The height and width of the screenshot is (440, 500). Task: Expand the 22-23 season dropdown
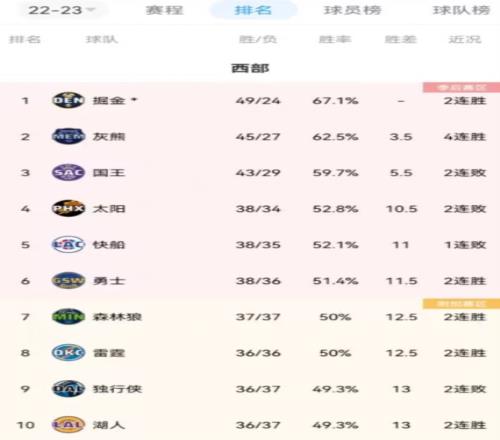pyautogui.click(x=62, y=10)
